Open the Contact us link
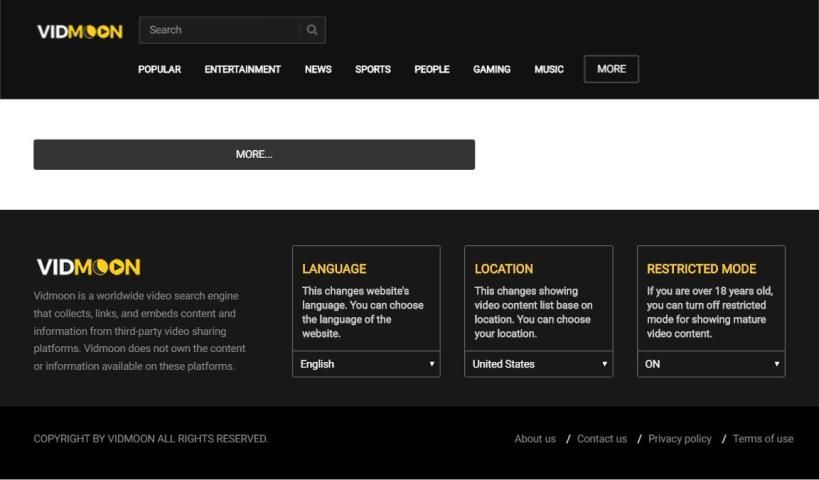819x480 pixels. click(x=602, y=439)
